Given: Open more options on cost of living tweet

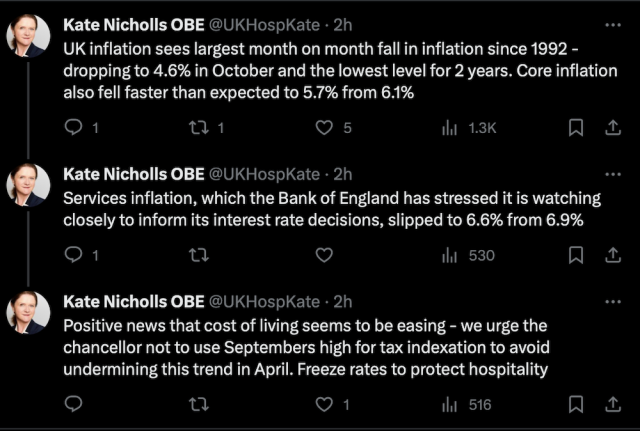Looking at the screenshot, I should [x=612, y=301].
